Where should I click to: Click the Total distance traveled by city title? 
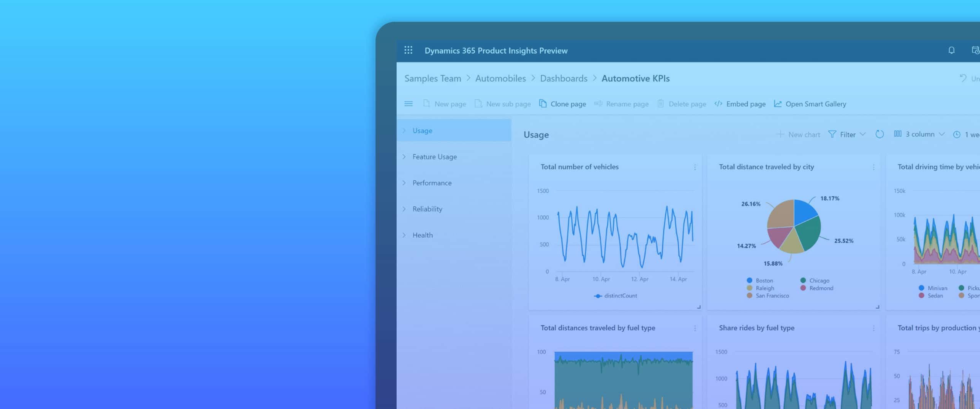[766, 167]
